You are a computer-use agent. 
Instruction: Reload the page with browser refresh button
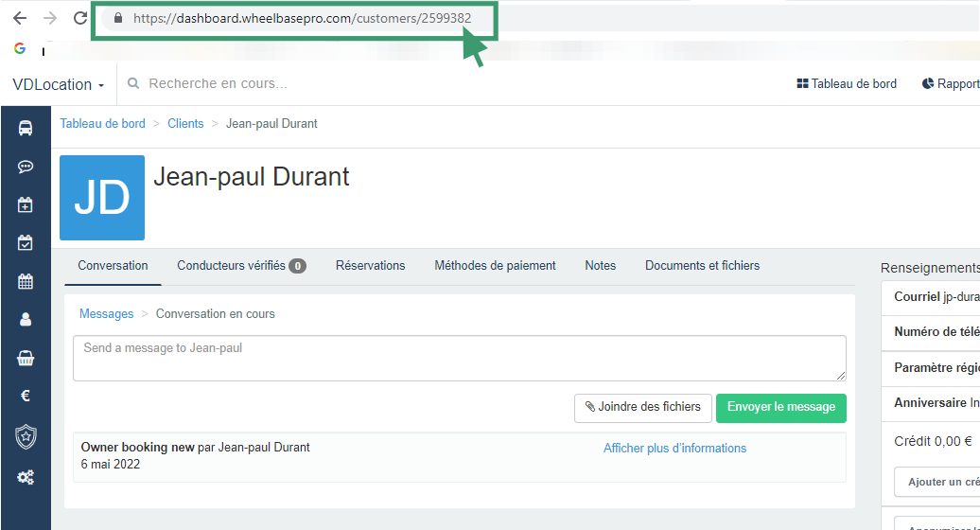point(80,18)
